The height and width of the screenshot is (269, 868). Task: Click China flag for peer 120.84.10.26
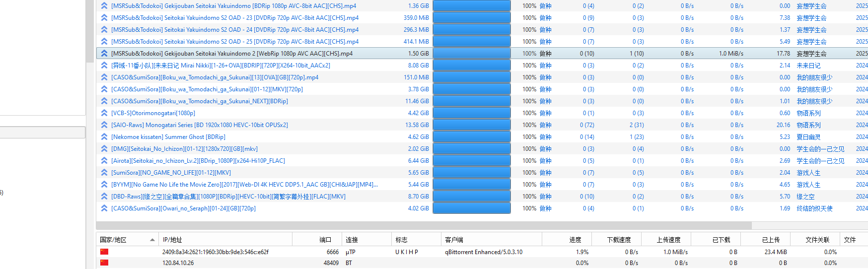[x=104, y=263]
